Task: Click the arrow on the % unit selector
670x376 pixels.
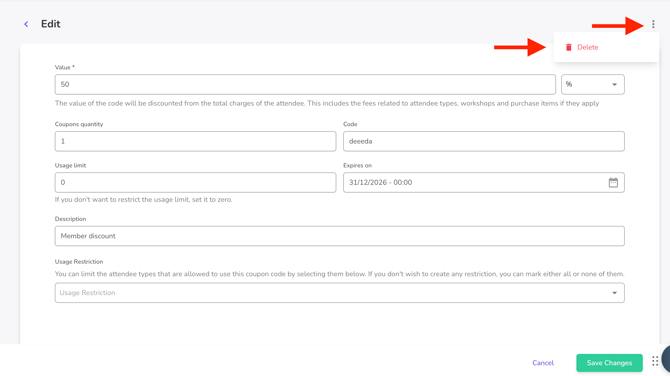Action: [x=614, y=85]
